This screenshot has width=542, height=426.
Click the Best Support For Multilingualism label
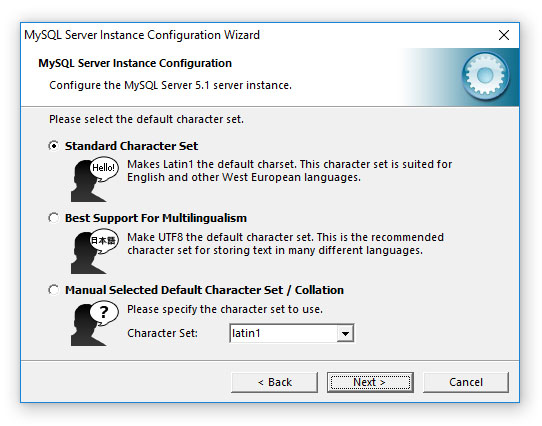click(x=156, y=218)
